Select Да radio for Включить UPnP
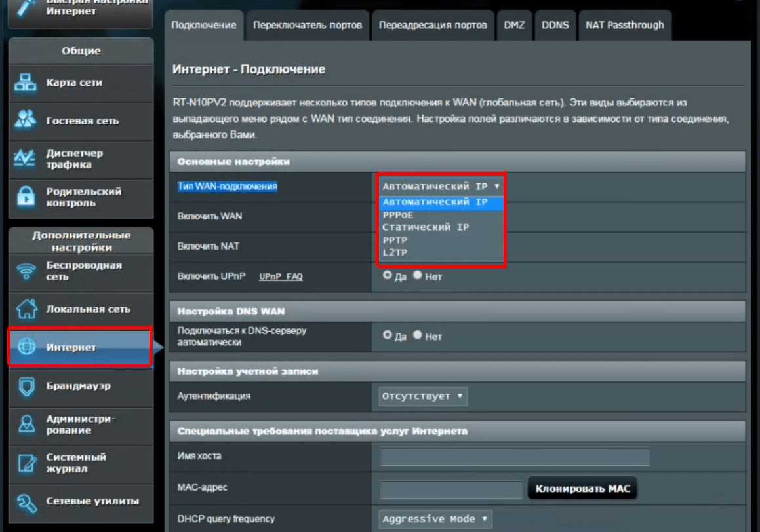The height and width of the screenshot is (532, 760). [x=388, y=276]
